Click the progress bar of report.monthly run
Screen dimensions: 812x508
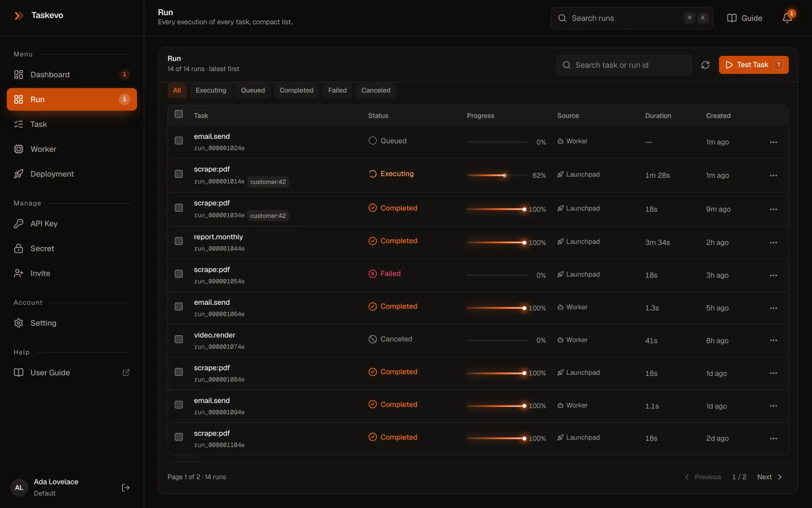point(497,242)
